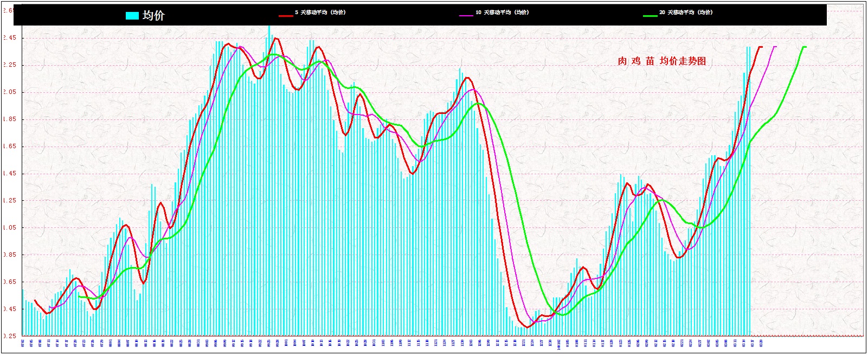The width and height of the screenshot is (868, 362).
Task: Click the green 20-day average legend line
Action: (650, 16)
